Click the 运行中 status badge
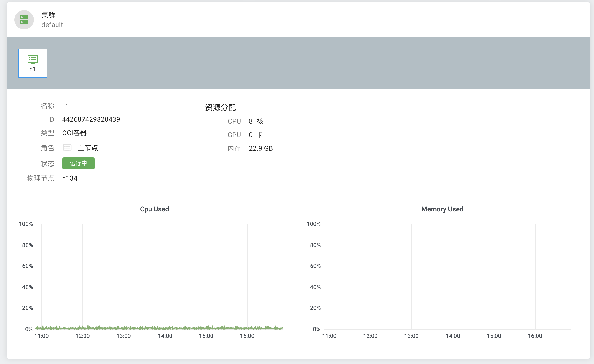Viewport: 594px width, 364px height. pyautogui.click(x=78, y=163)
